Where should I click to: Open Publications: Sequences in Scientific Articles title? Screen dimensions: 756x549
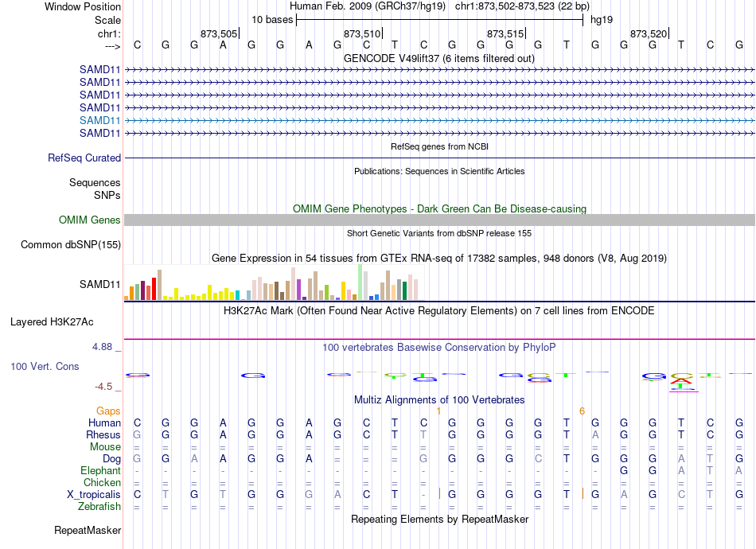[x=439, y=171]
